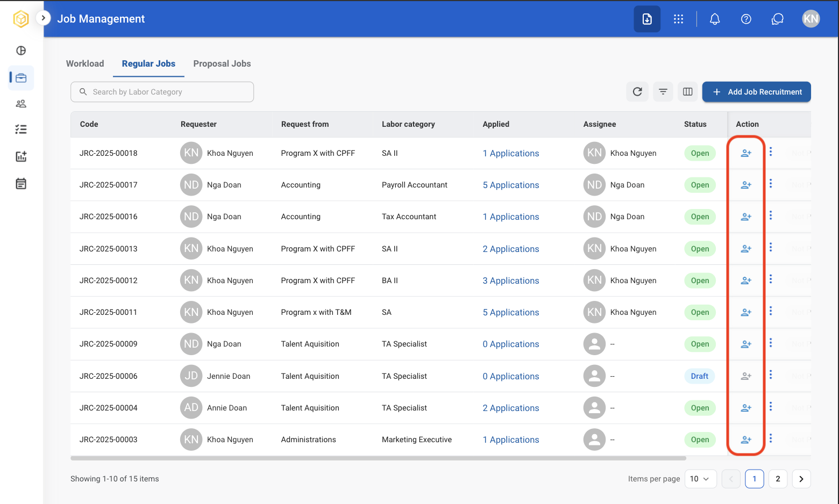Switch to the Proposal Jobs tab

(222, 63)
